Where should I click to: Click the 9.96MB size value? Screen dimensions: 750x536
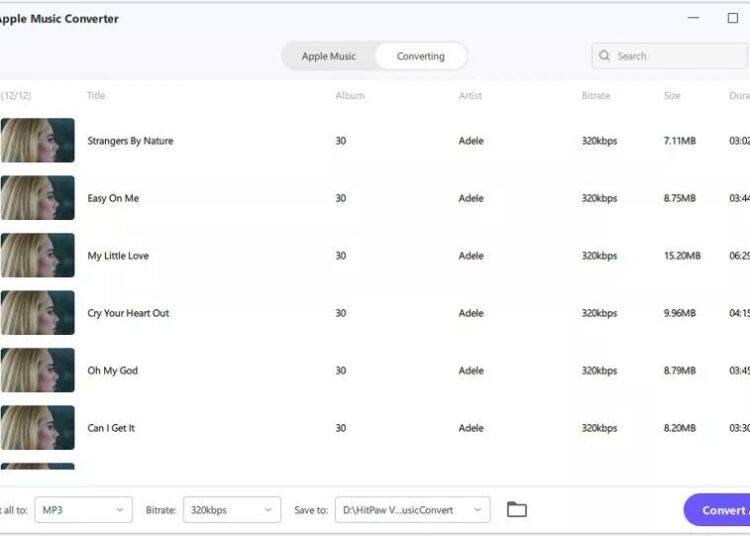point(679,313)
